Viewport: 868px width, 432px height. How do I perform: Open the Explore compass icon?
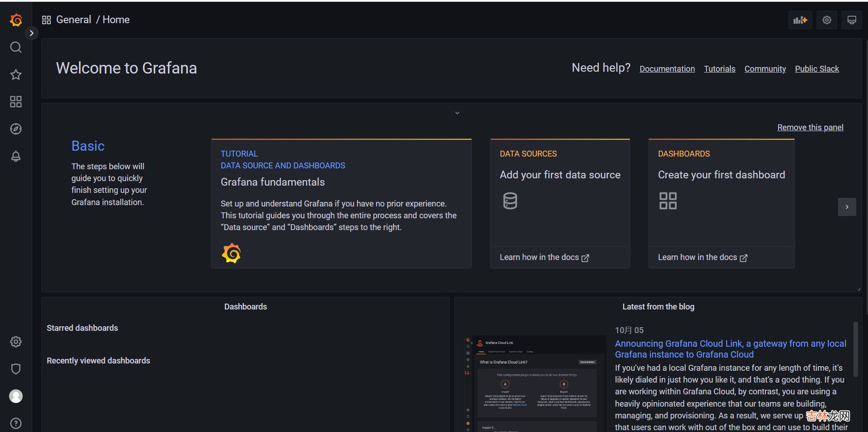click(16, 129)
